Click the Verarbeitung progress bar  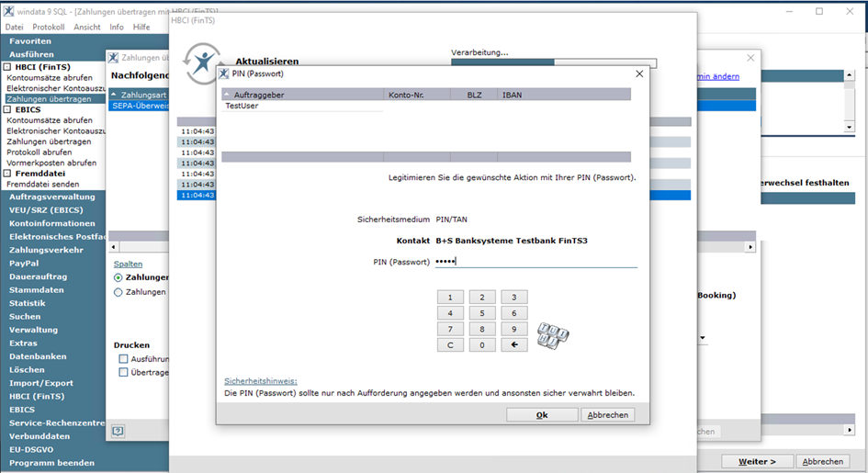coord(553,62)
